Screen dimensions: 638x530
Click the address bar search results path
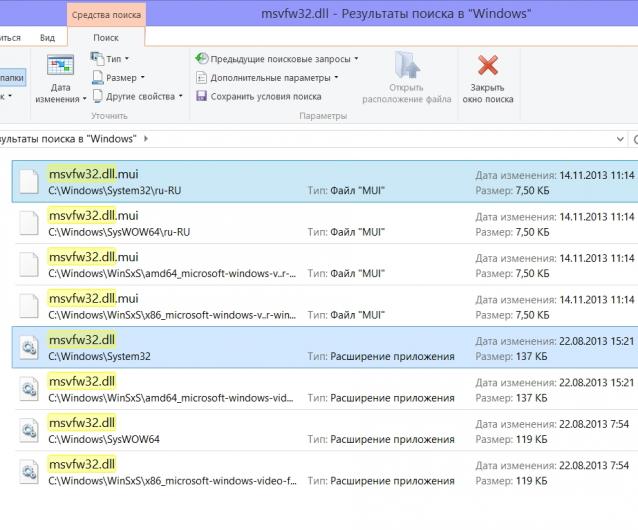68,139
